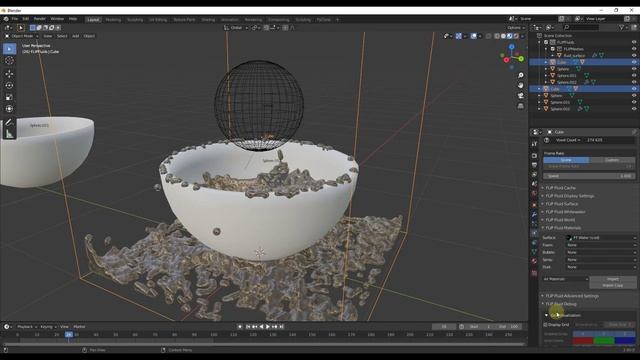The height and width of the screenshot is (360, 640).
Task: Expand FLIP Fluid World panel
Action: click(560, 220)
